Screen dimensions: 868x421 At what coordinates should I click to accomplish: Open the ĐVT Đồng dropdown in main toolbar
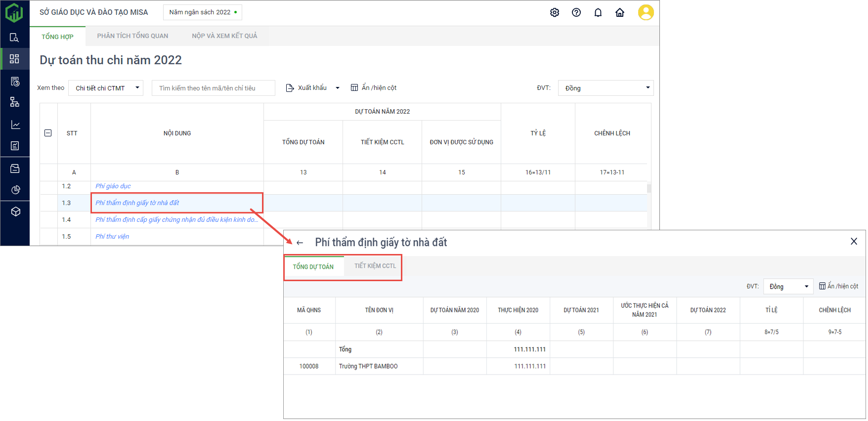pos(605,88)
